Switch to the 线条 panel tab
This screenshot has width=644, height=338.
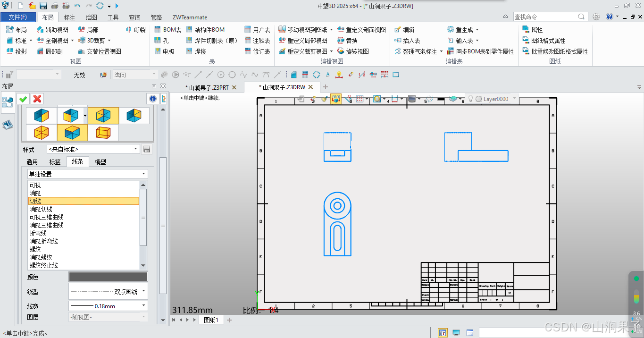(x=77, y=162)
